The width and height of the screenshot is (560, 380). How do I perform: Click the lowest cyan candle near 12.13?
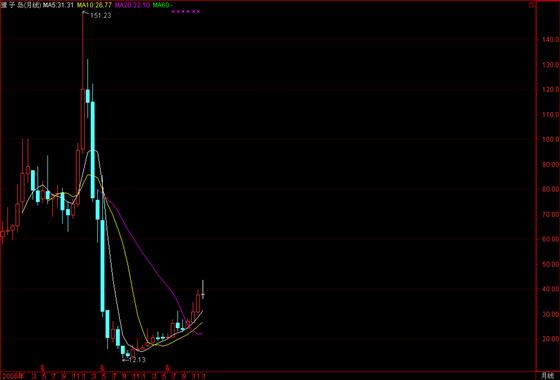(128, 355)
